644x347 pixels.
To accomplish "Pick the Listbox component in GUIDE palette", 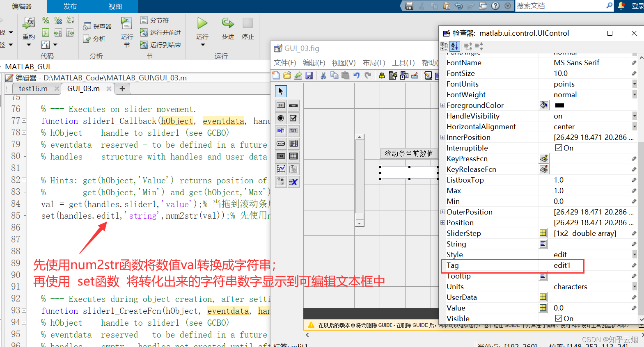I will tap(293, 144).
